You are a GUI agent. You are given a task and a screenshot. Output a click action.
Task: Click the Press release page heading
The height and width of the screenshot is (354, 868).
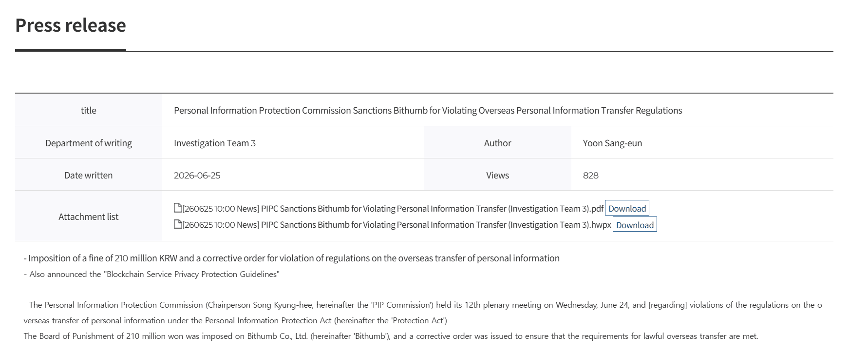click(71, 25)
